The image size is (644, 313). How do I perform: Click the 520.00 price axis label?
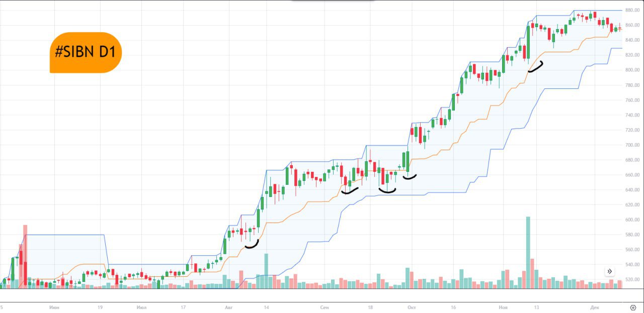coord(632,279)
